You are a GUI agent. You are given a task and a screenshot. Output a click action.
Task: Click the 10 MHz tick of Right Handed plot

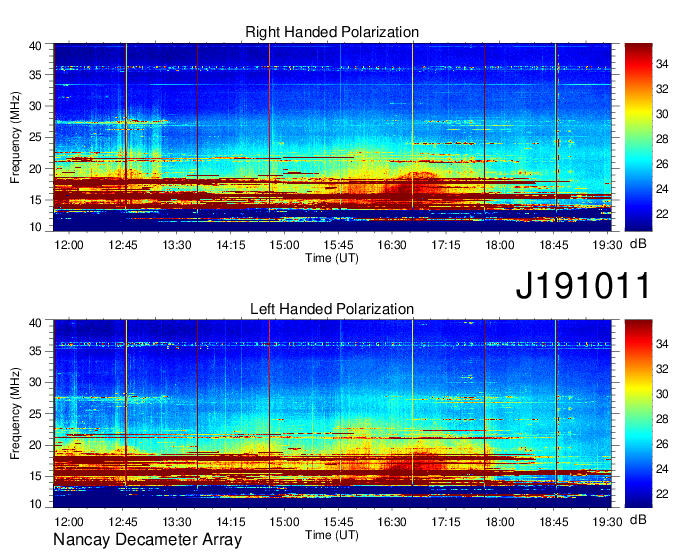coord(35,227)
